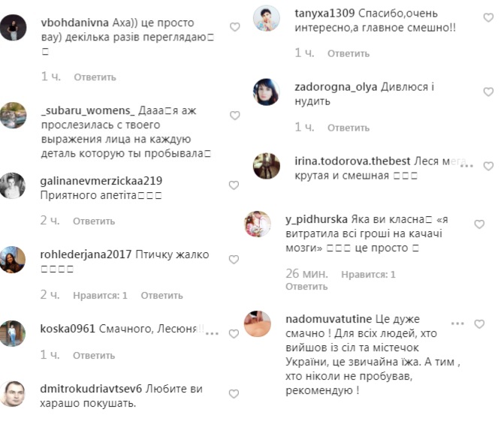
Task: Open dmitrokudriavtsev6's profile photo
Action: coord(13,394)
